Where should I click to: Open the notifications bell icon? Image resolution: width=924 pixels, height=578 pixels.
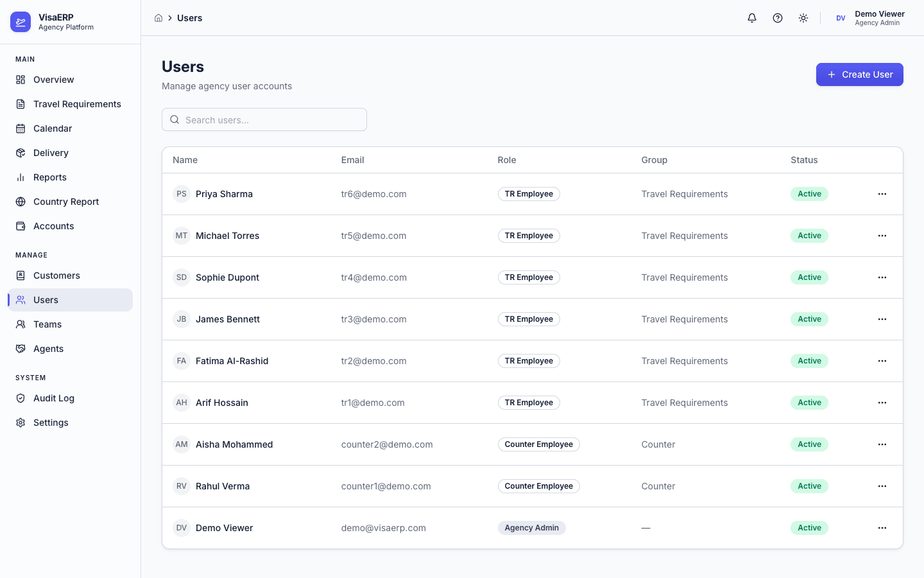click(x=751, y=18)
